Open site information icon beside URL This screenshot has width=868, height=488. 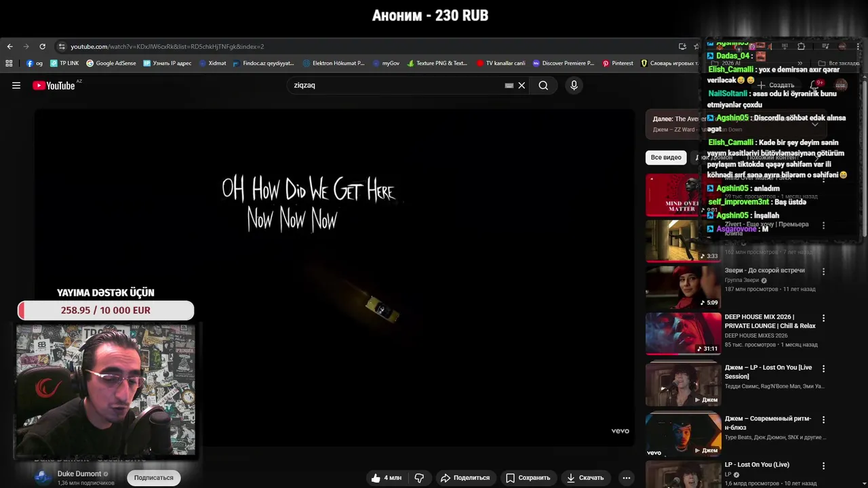click(x=62, y=47)
